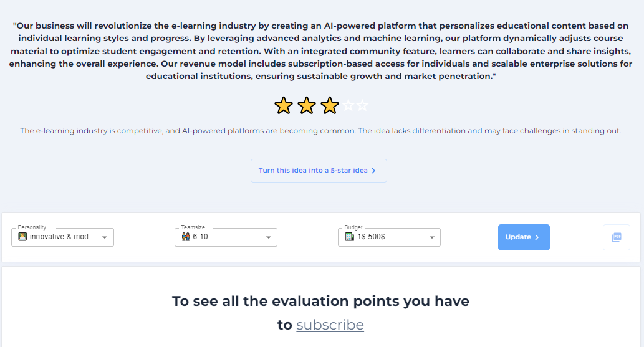This screenshot has width=644, height=347.
Task: Click the Budget building icon
Action: (349, 237)
